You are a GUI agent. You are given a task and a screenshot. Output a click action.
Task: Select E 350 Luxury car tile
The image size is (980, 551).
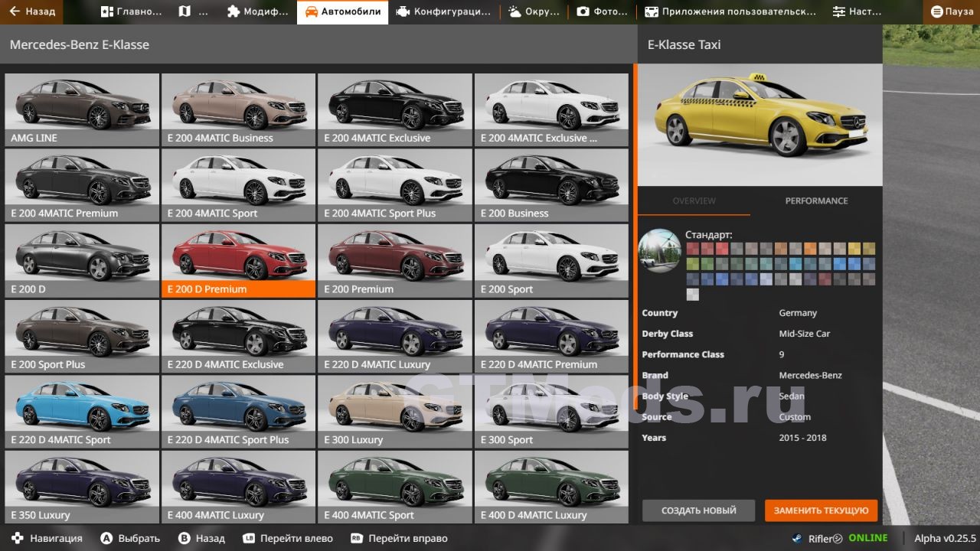[82, 487]
